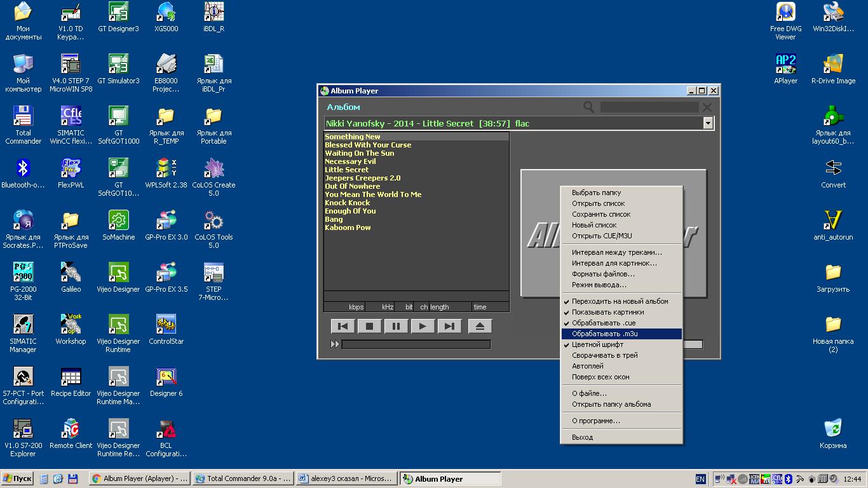Screen dimensions: 868x488
Task: Open 'О программе...' about entry
Action: [x=621, y=421]
